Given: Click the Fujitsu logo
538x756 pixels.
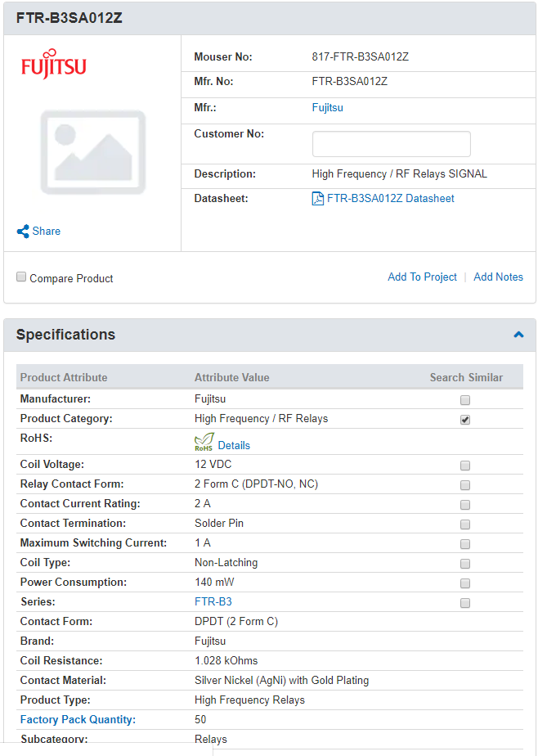Looking at the screenshot, I should [x=53, y=64].
